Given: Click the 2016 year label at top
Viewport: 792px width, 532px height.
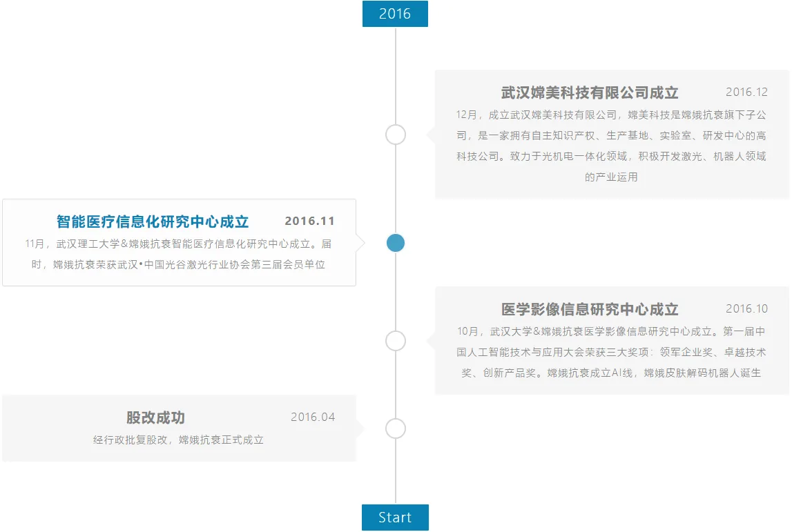Looking at the screenshot, I should pyautogui.click(x=395, y=14).
